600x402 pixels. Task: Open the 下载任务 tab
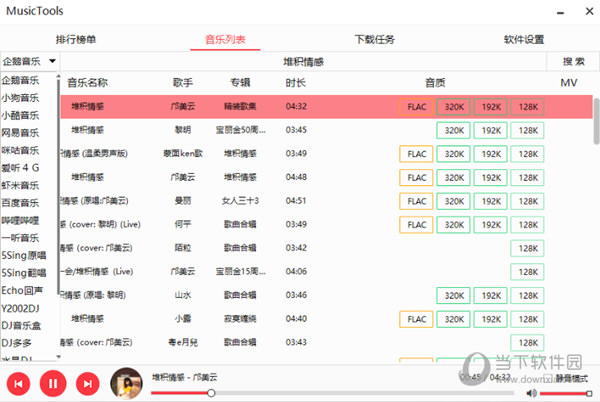[374, 39]
